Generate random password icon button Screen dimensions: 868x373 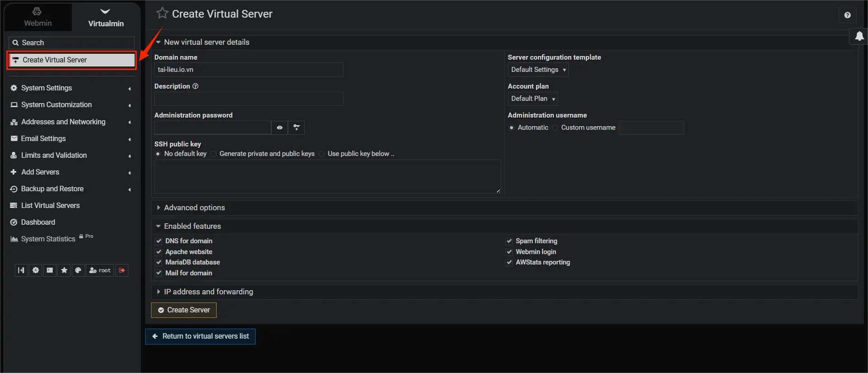tap(296, 127)
